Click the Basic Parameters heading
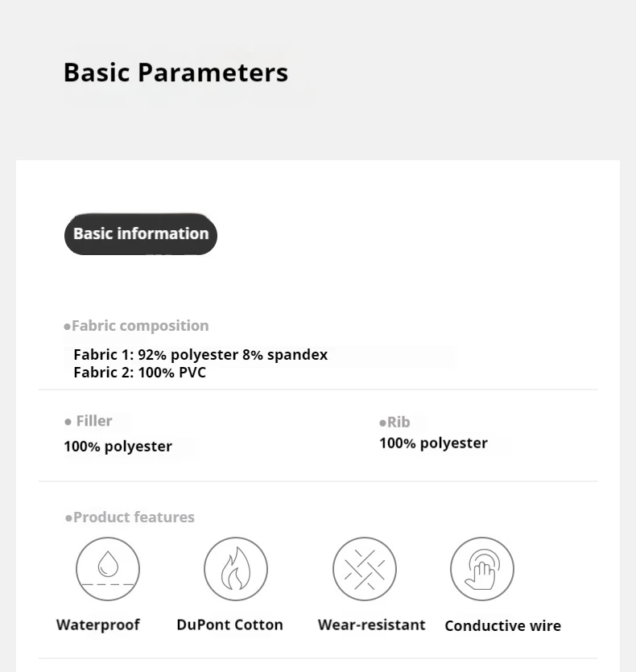Viewport: 636px width, 672px height. click(176, 72)
